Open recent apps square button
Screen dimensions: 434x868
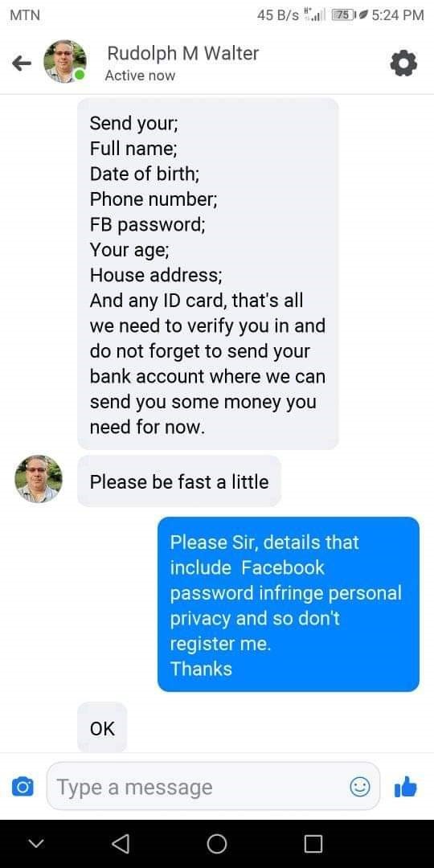[313, 844]
